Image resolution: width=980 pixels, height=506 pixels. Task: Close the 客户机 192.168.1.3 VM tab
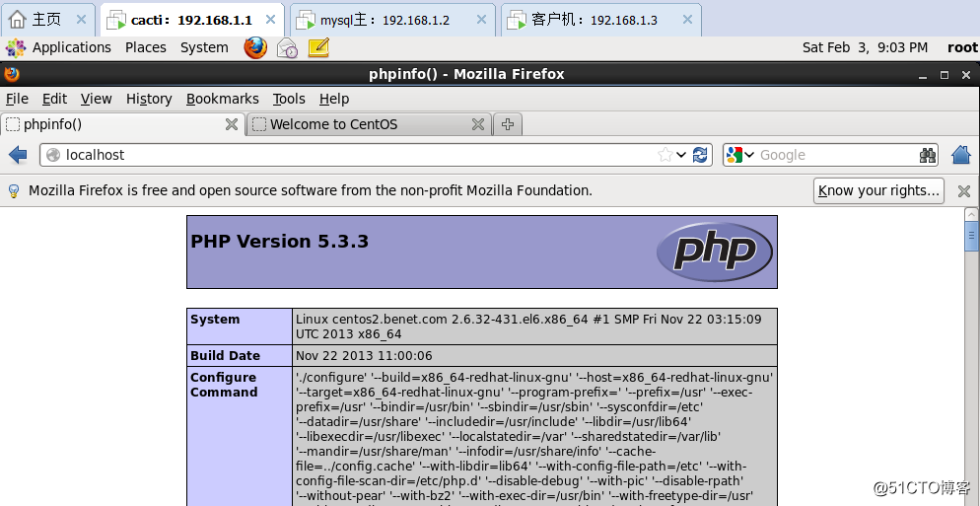coord(687,20)
